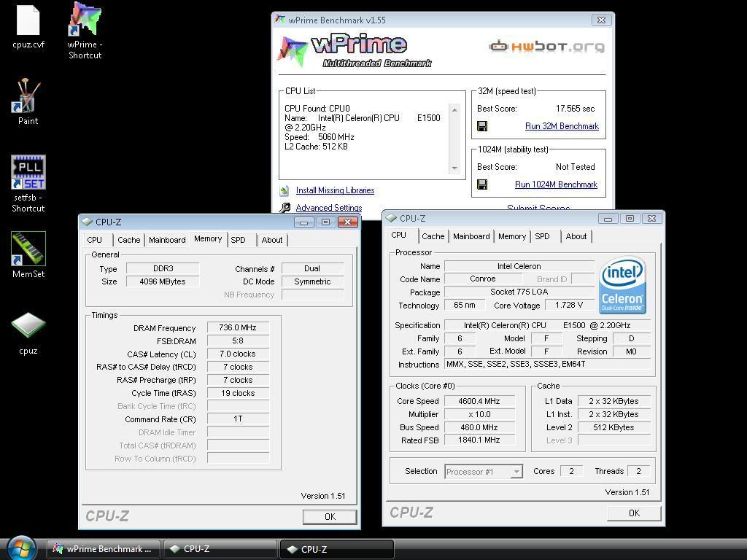Click the Multiplier x 10.0 value
This screenshot has width=747, height=560.
(479, 414)
